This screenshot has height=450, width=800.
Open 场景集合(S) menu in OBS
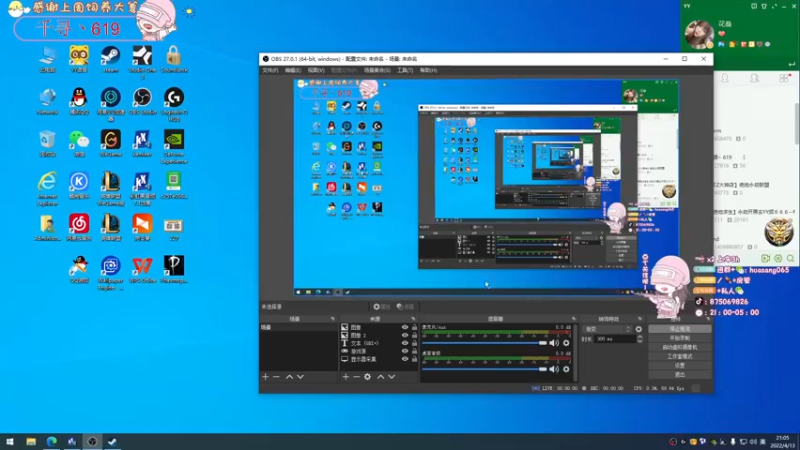click(377, 70)
